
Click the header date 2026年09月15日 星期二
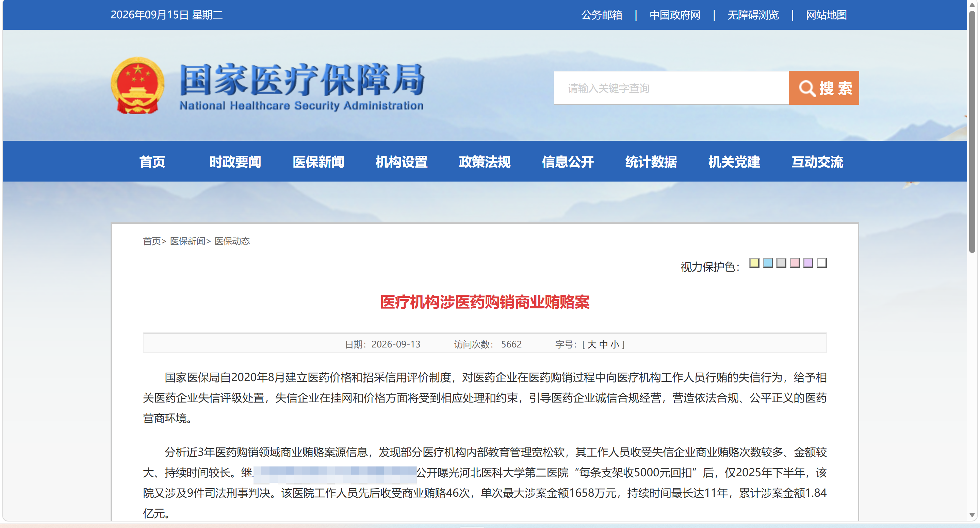[x=167, y=15]
